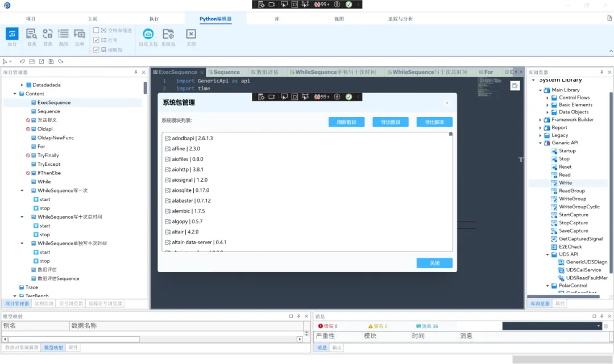This screenshot has width=614, height=364.
Task: Collapse WhileSequence单独写十次时间 node
Action: (x=22, y=243)
